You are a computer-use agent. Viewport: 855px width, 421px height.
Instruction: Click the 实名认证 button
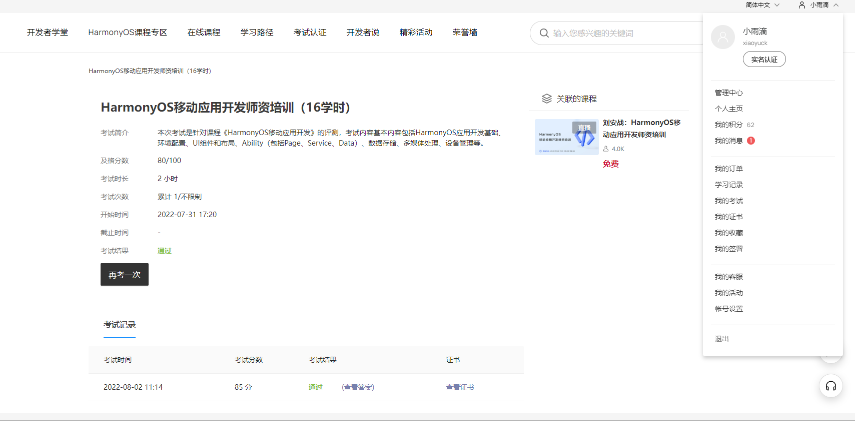[764, 59]
